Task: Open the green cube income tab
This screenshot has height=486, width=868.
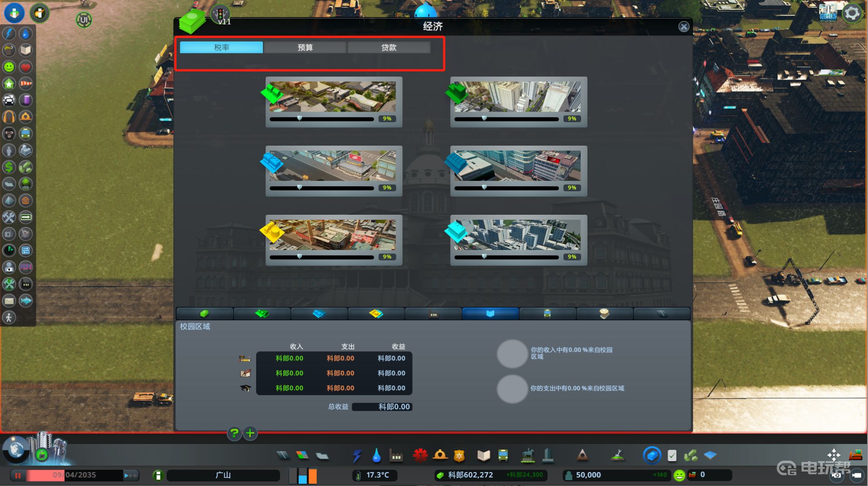Action: coord(205,313)
